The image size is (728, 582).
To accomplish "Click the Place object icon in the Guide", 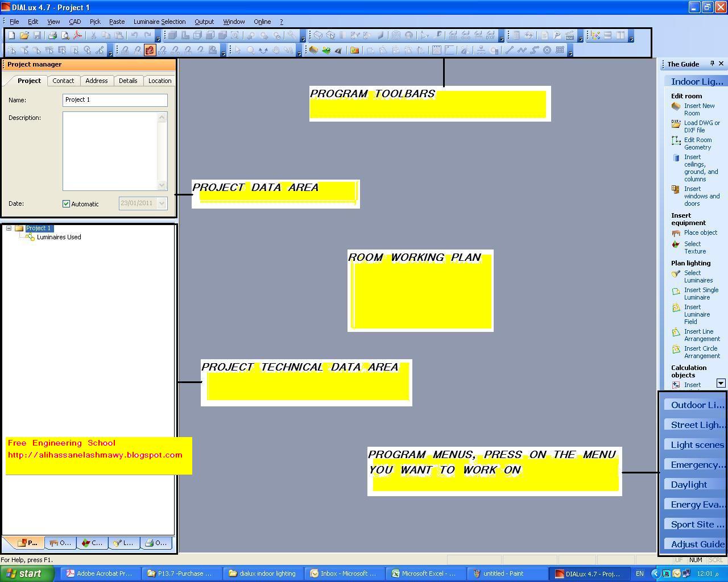I will click(677, 232).
